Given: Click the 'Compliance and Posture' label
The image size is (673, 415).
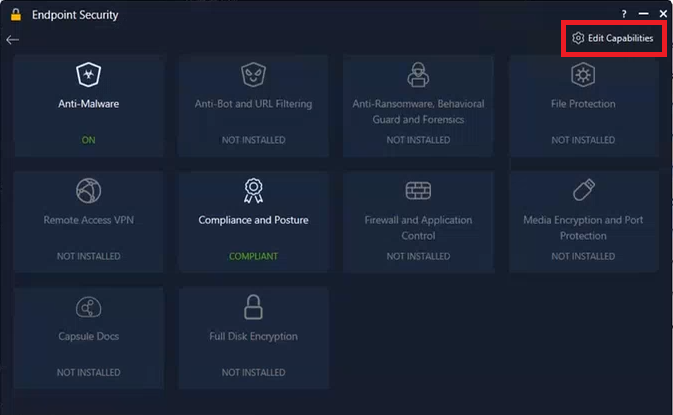Looking at the screenshot, I should (253, 220).
